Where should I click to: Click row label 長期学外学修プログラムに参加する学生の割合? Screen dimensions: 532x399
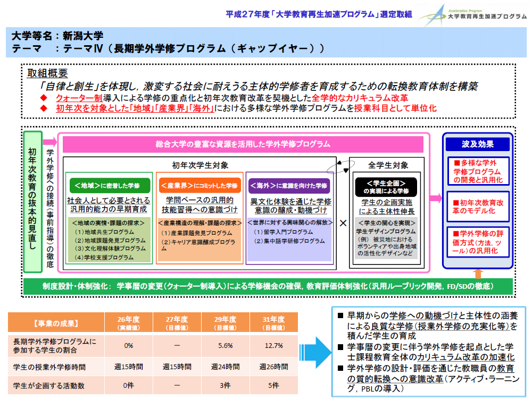[x=54, y=346]
